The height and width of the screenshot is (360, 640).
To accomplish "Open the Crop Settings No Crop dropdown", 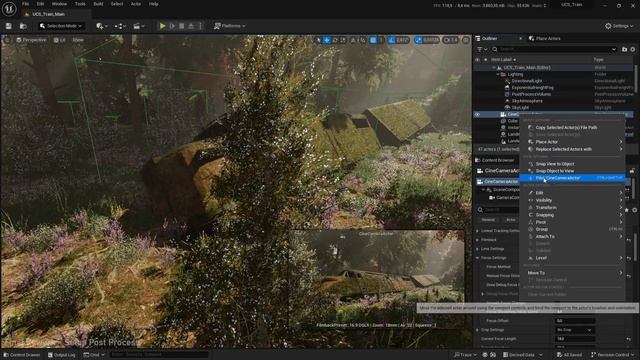I will [x=575, y=330].
